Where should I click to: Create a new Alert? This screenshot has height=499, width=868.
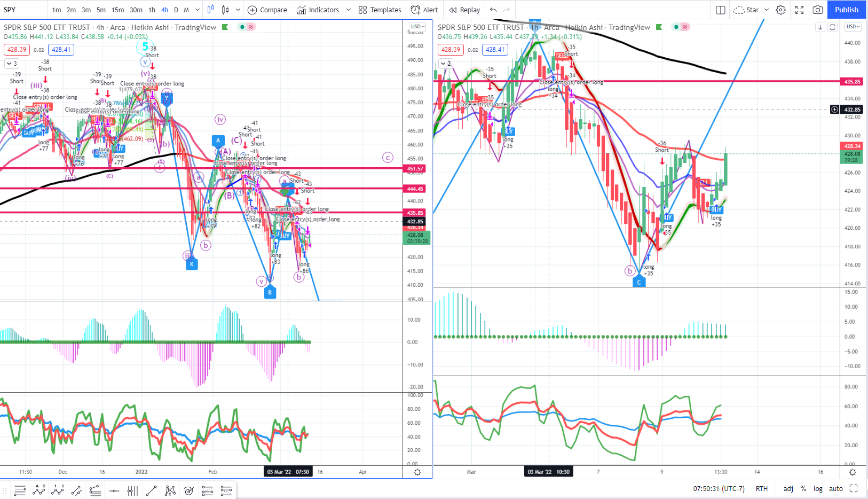[x=424, y=10]
